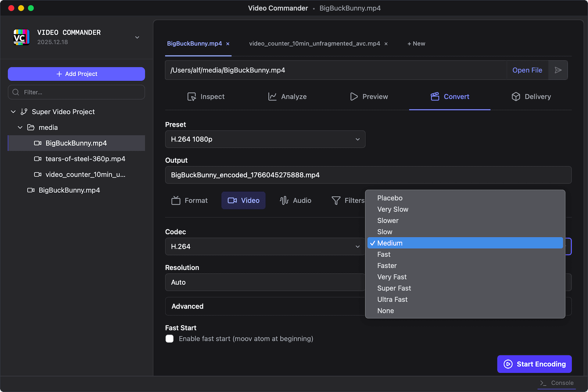
Task: Open the Filters funnel icon
Action: click(x=336, y=201)
